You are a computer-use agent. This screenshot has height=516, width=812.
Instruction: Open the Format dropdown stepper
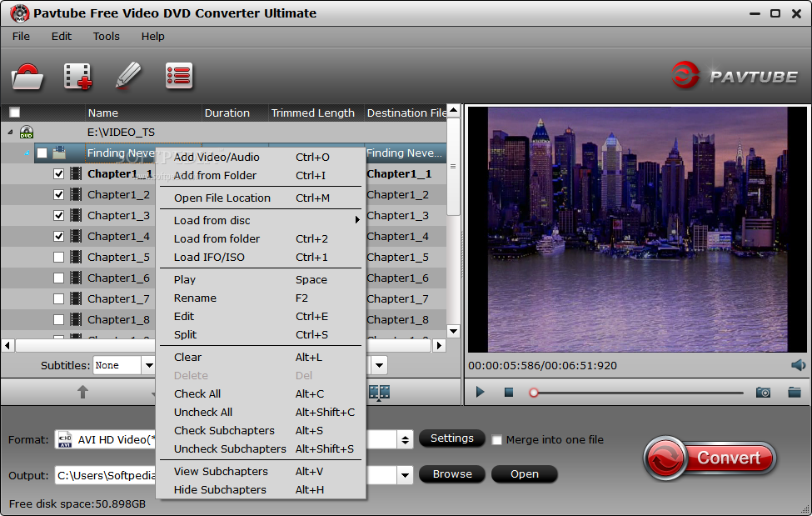(405, 440)
